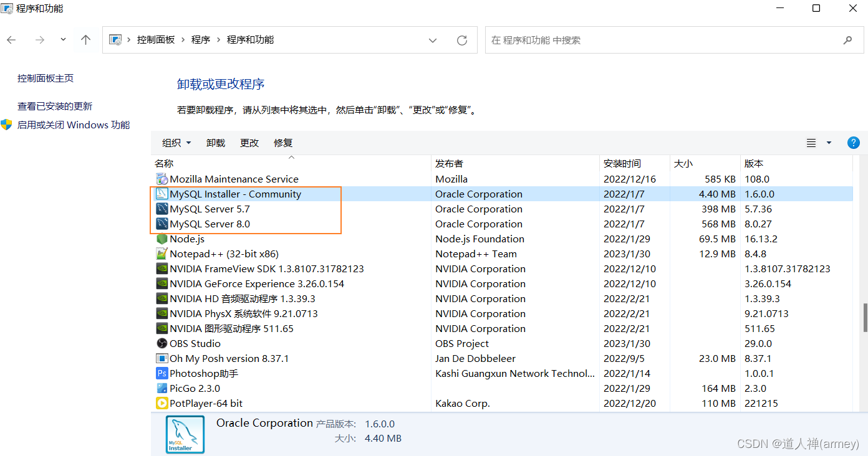Image resolution: width=868 pixels, height=456 pixels.
Task: Click the PotPlayer-64 bit icon
Action: (x=162, y=404)
